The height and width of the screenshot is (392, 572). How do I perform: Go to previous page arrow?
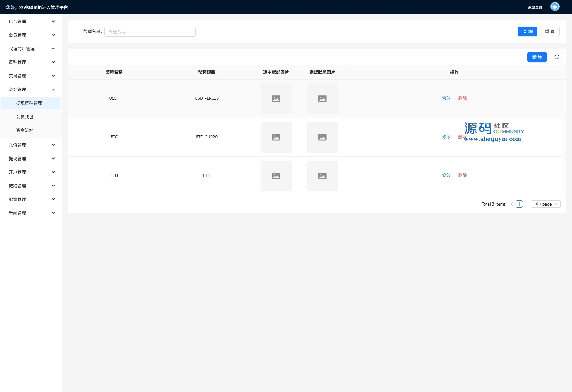pos(512,204)
